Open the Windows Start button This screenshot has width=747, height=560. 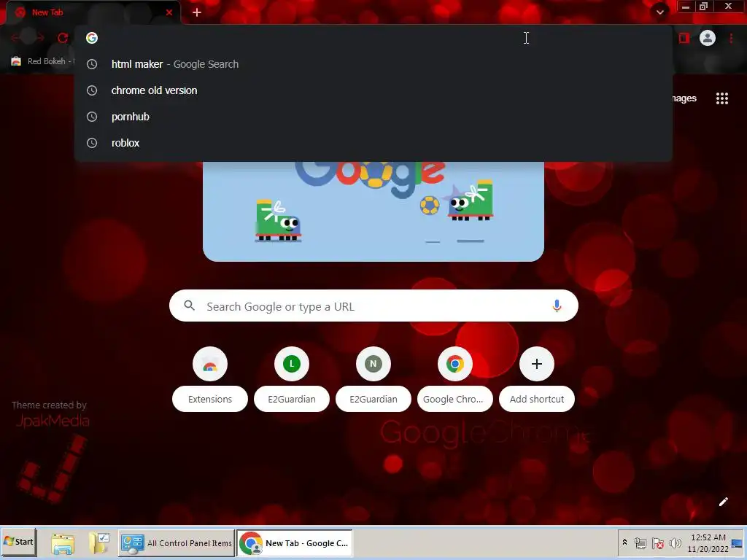click(19, 542)
